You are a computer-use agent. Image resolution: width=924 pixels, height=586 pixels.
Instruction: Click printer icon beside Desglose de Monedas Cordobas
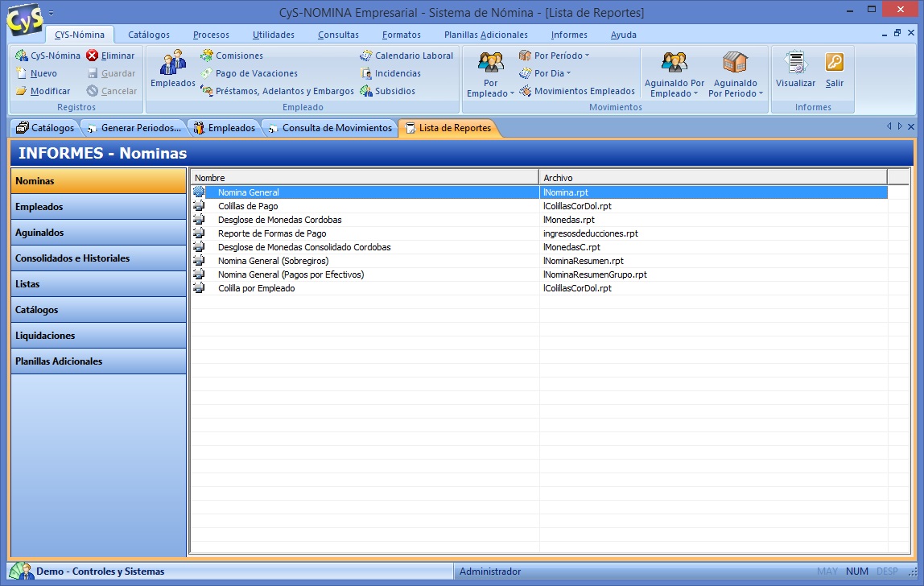click(x=199, y=219)
